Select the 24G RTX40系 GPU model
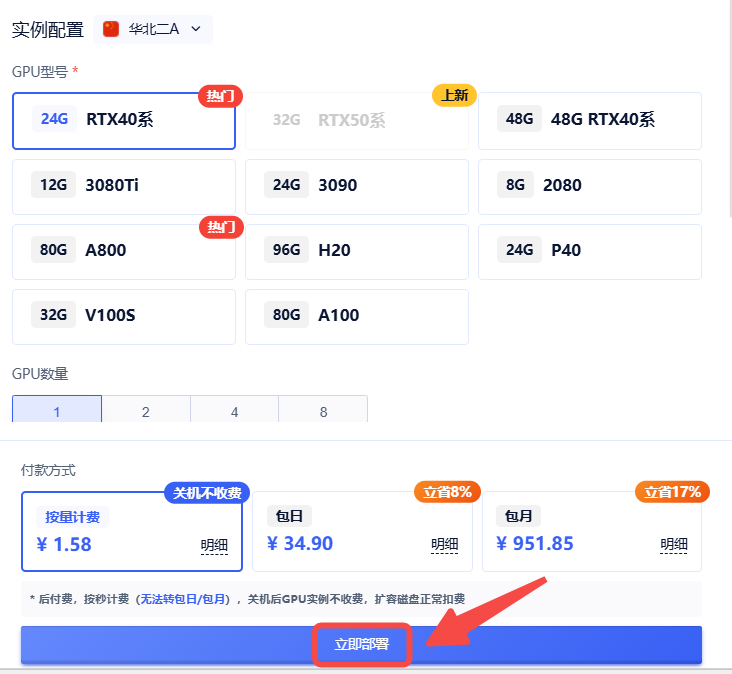 coord(123,121)
